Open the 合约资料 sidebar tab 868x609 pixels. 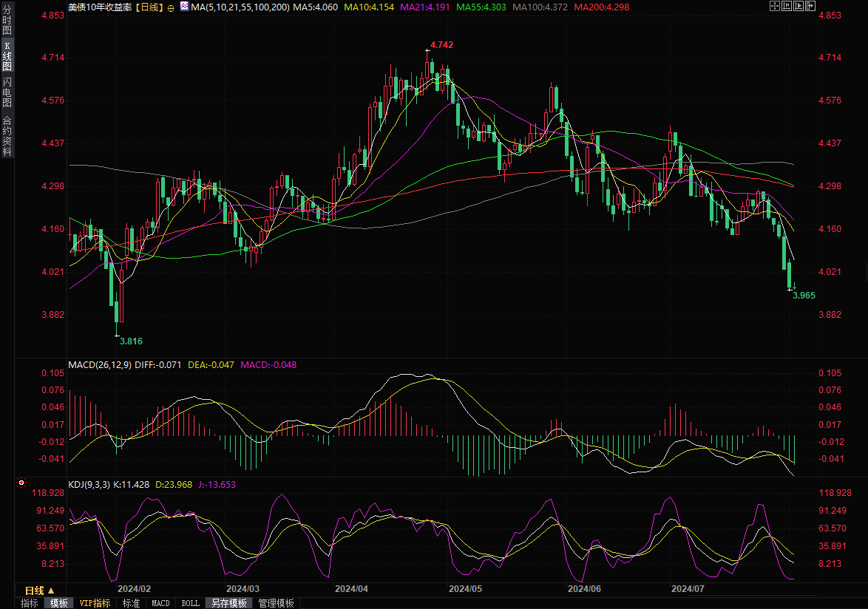[7, 135]
